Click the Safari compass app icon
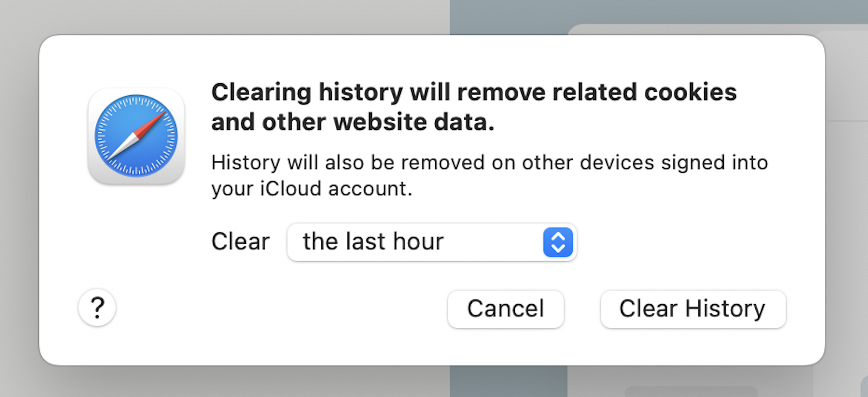The width and height of the screenshot is (868, 397). 136,136
